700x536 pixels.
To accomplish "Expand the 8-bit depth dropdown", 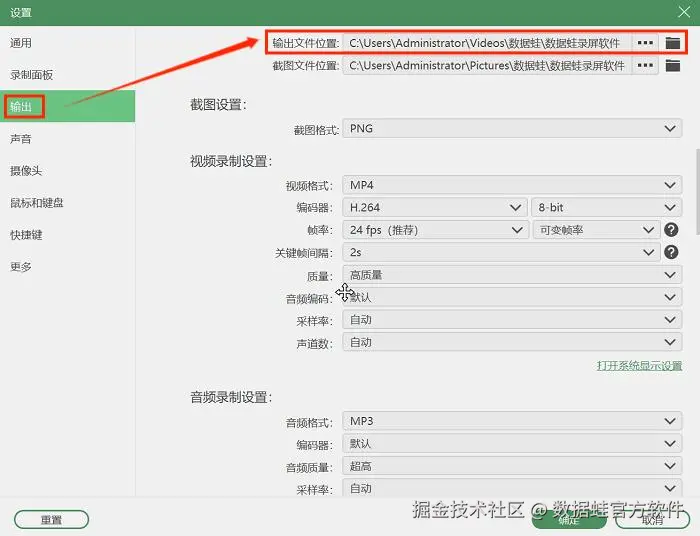I will pos(607,208).
